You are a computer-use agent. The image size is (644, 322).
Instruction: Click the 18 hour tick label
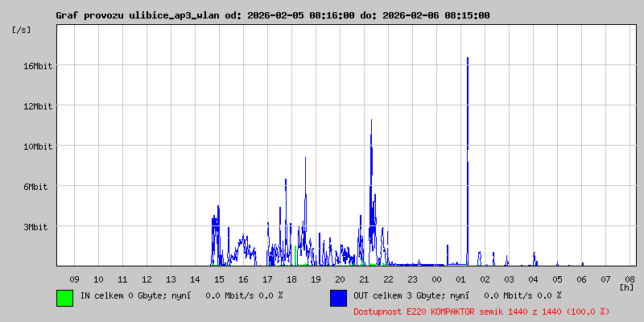click(291, 279)
